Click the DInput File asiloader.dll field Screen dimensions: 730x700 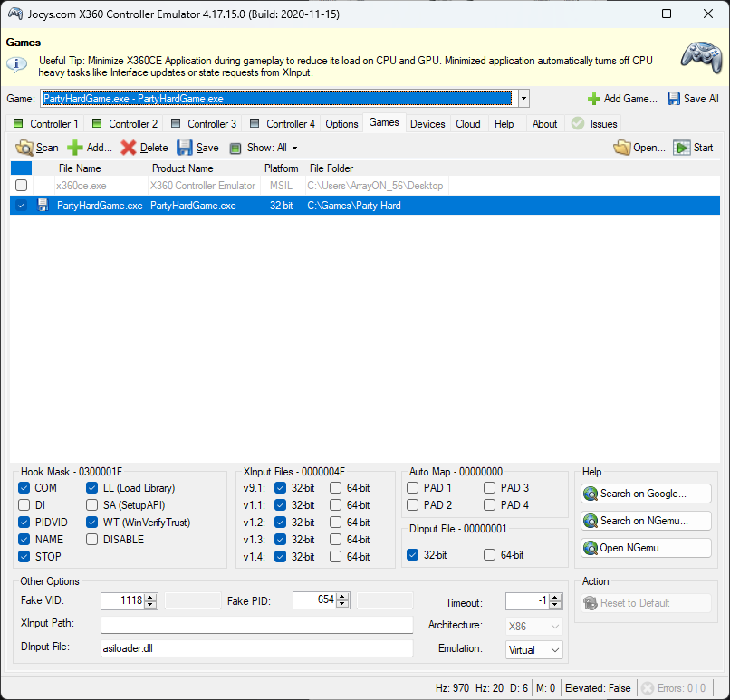257,648
